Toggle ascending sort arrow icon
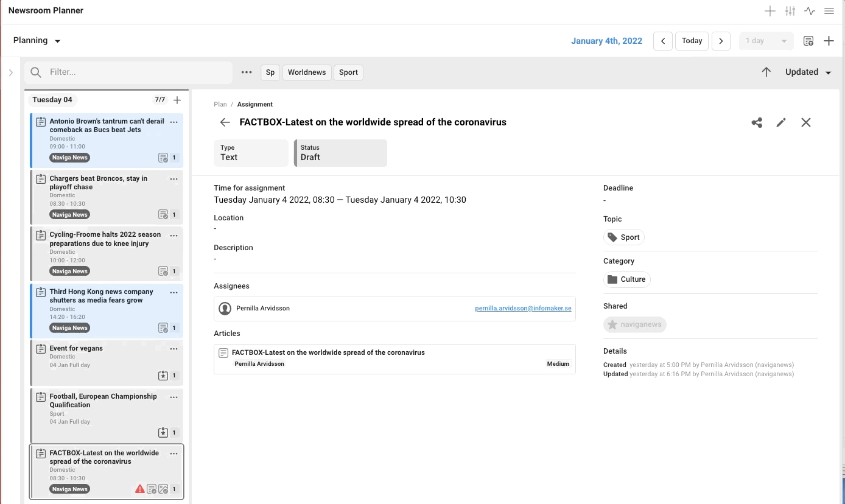Screen dimensions: 845x504 click(x=766, y=72)
